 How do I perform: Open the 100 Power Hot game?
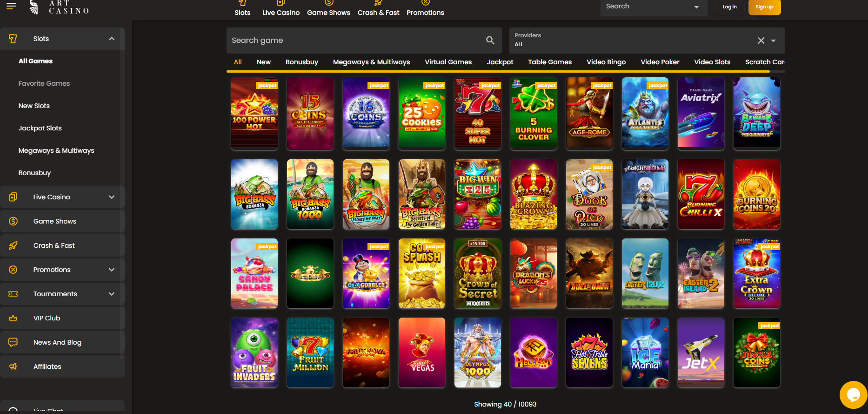(x=254, y=114)
